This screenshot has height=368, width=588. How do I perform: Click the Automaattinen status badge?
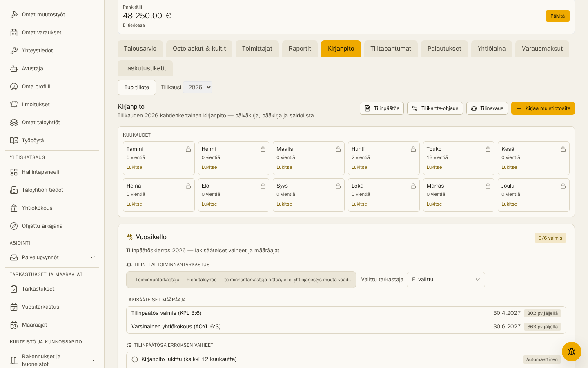click(x=542, y=359)
